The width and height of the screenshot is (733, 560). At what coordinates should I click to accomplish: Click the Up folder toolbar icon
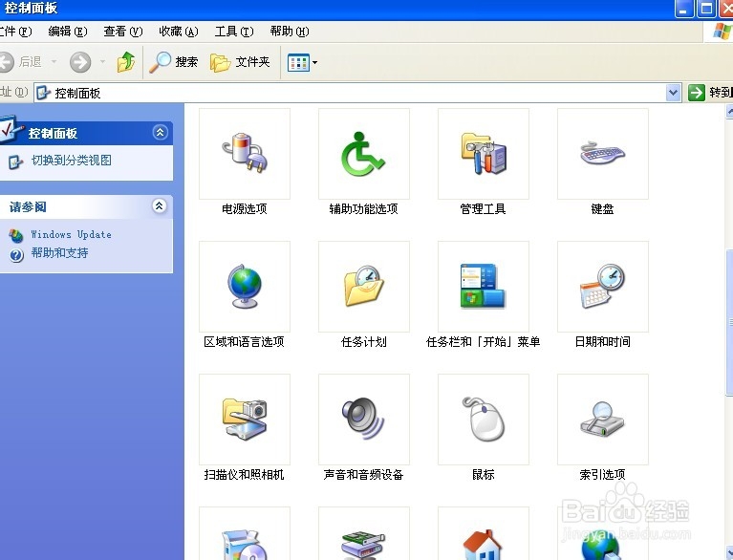pos(126,62)
